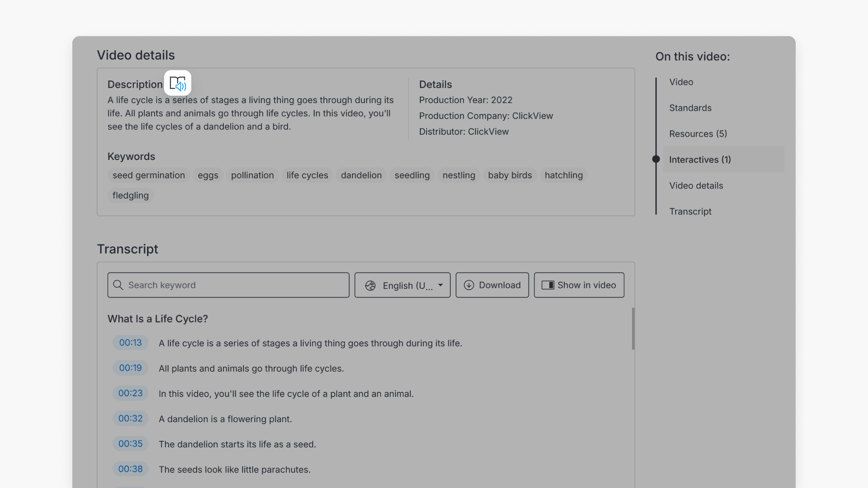This screenshot has height=488, width=868.
Task: Open Resources (5) in the sidebar
Action: coord(698,134)
